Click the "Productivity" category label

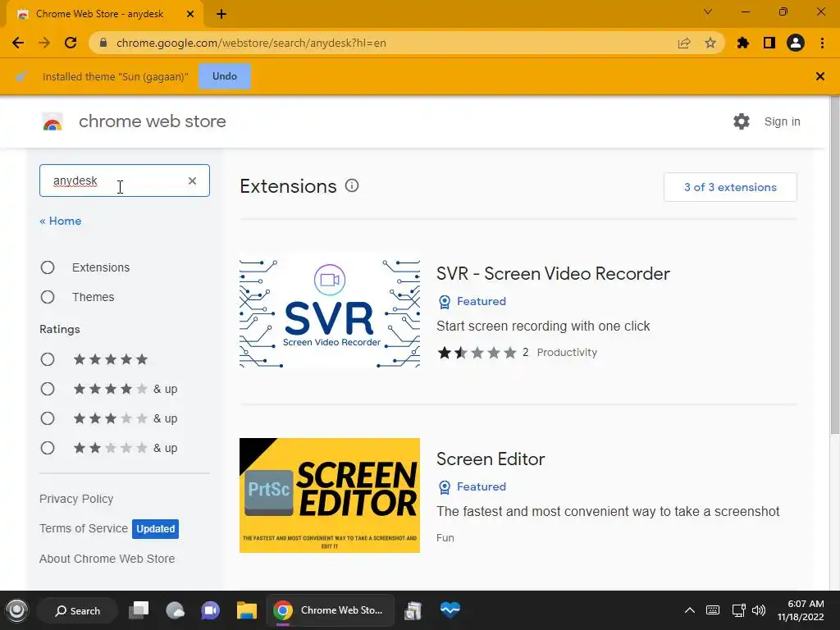click(567, 353)
